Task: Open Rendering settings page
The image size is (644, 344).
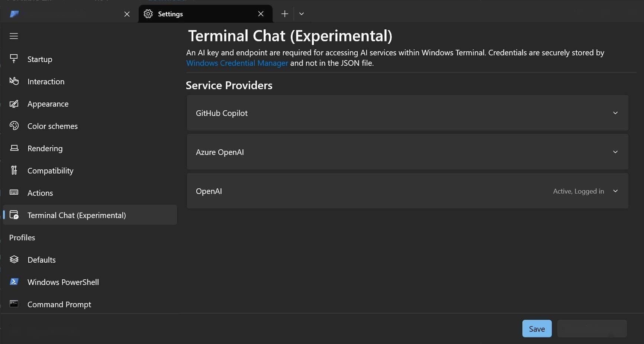Action: click(x=90, y=148)
